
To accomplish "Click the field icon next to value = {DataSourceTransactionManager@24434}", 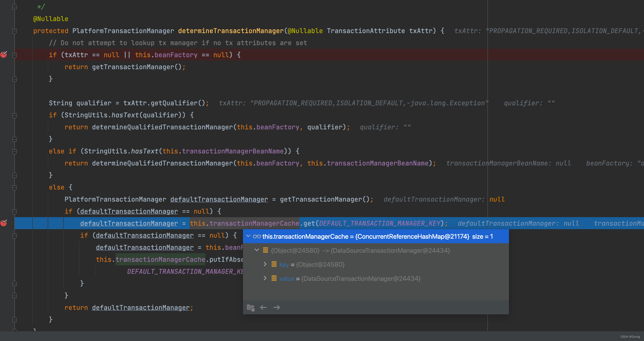I will [x=274, y=278].
